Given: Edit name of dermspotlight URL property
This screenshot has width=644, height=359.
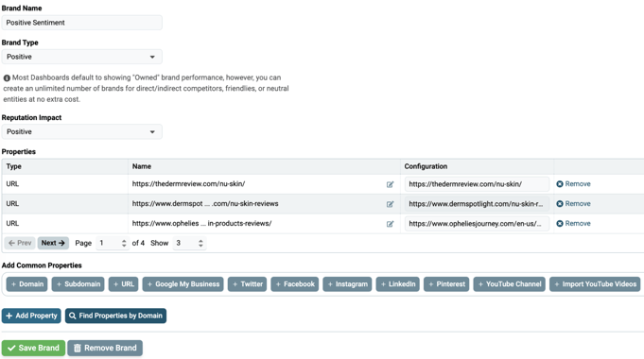Looking at the screenshot, I should [390, 204].
